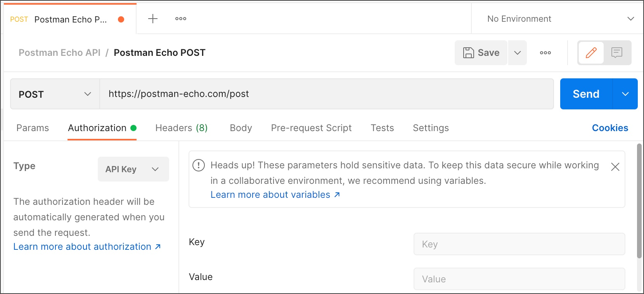Image resolution: width=644 pixels, height=294 pixels.
Task: Expand the No Environment selector
Action: pos(560,19)
